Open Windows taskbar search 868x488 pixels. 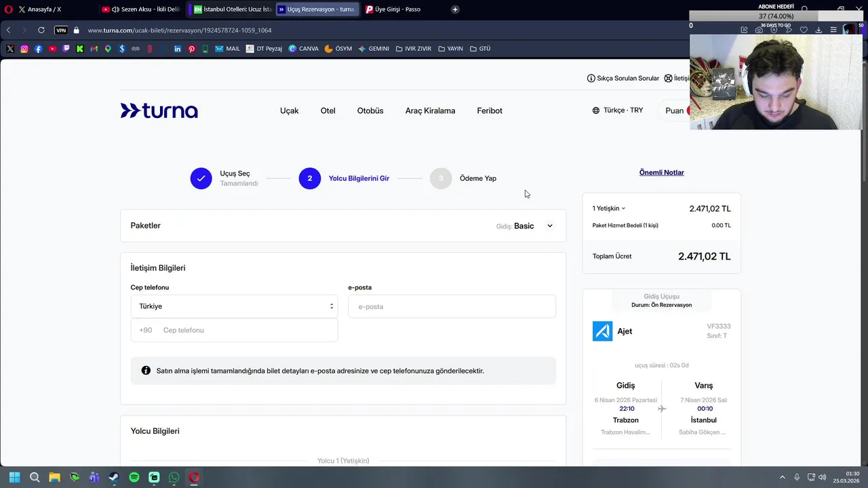[35, 477]
